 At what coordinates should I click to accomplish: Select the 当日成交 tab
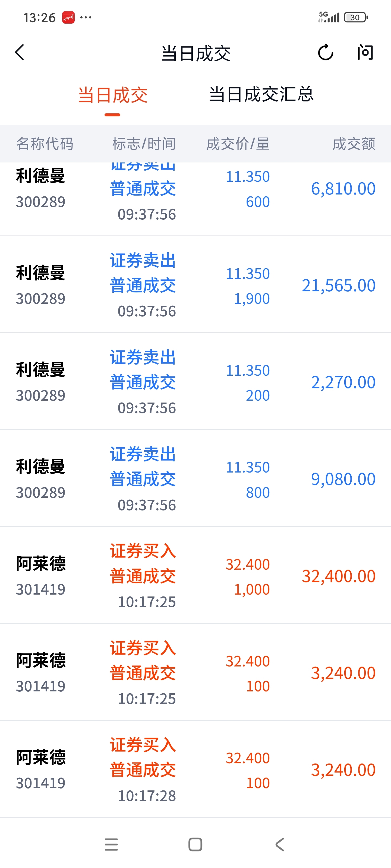[113, 95]
